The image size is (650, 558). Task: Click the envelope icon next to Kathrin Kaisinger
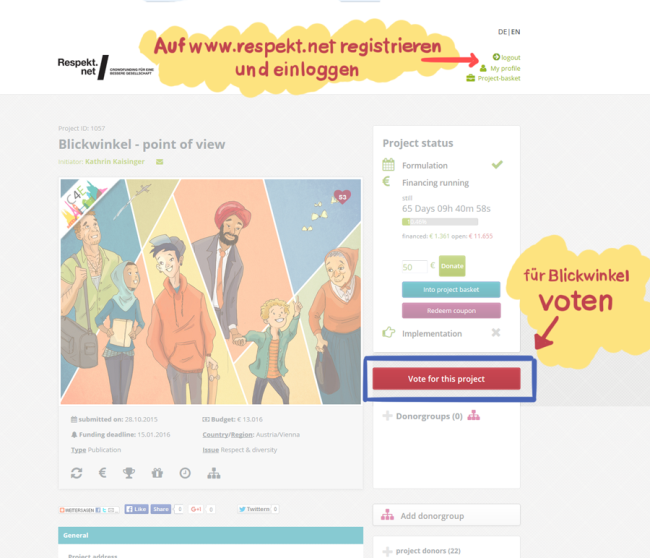point(160,162)
